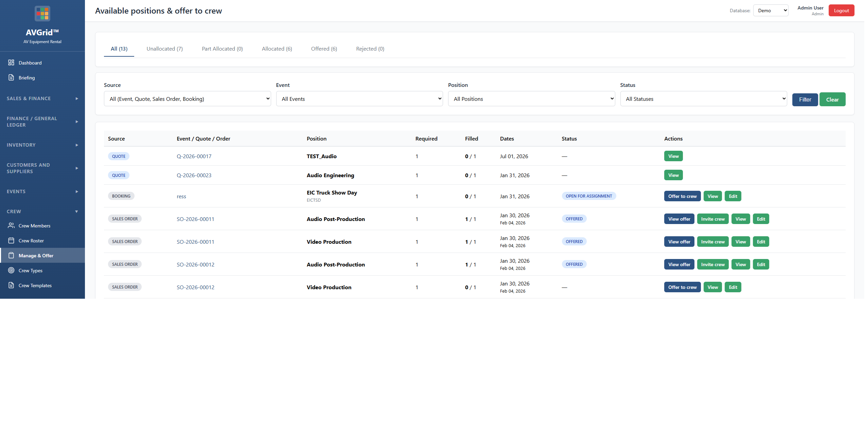The height and width of the screenshot is (444, 868).
Task: Click the Crew Members people icon
Action: tap(11, 225)
